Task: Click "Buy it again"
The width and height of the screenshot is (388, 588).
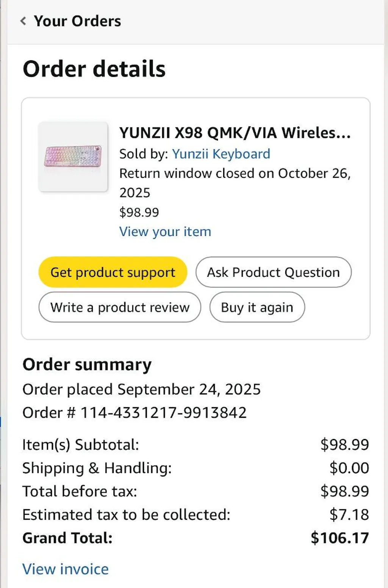Action: [257, 307]
